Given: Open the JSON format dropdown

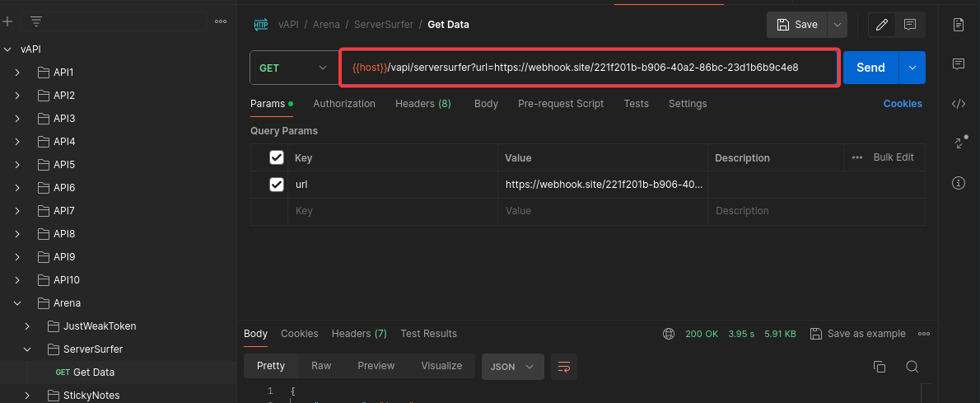Looking at the screenshot, I should (x=512, y=367).
